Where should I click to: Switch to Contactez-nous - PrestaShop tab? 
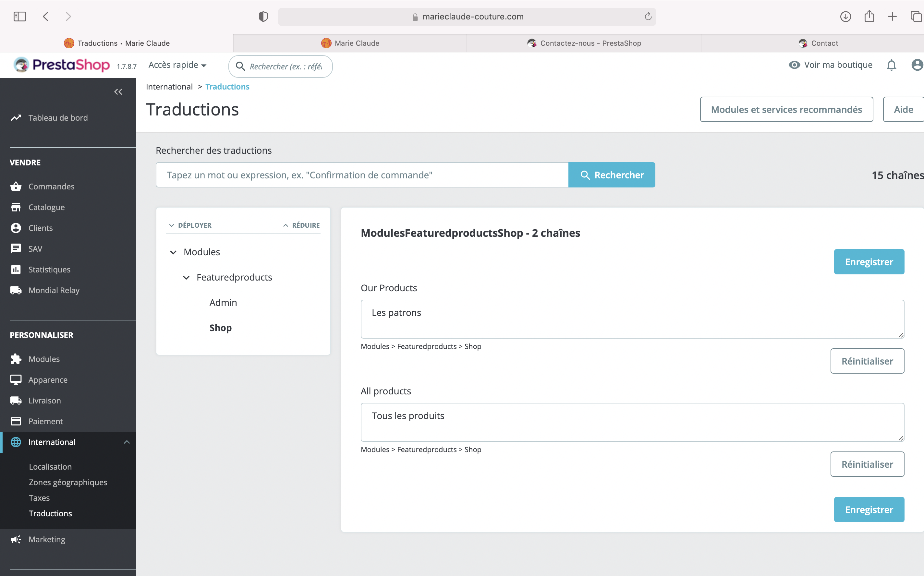584,43
